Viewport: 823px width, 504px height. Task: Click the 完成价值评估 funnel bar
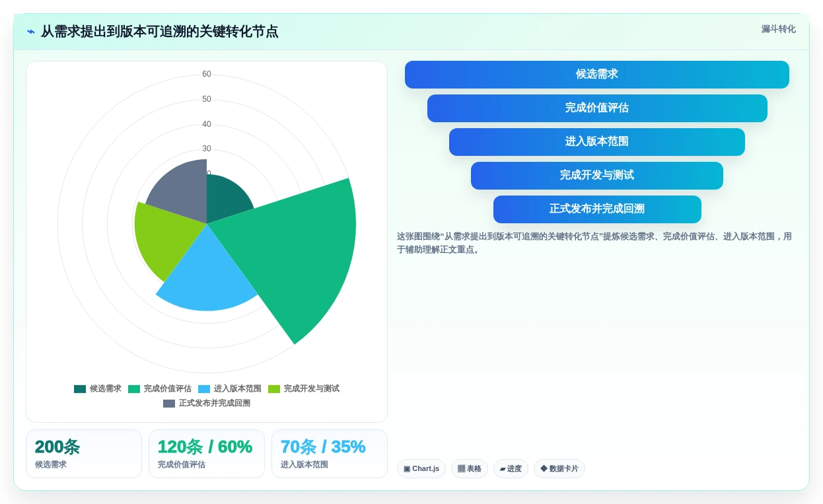click(x=597, y=108)
